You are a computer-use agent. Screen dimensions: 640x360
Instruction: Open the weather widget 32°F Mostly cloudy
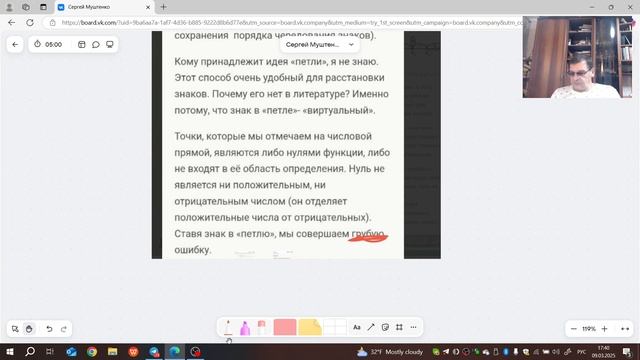click(390, 351)
